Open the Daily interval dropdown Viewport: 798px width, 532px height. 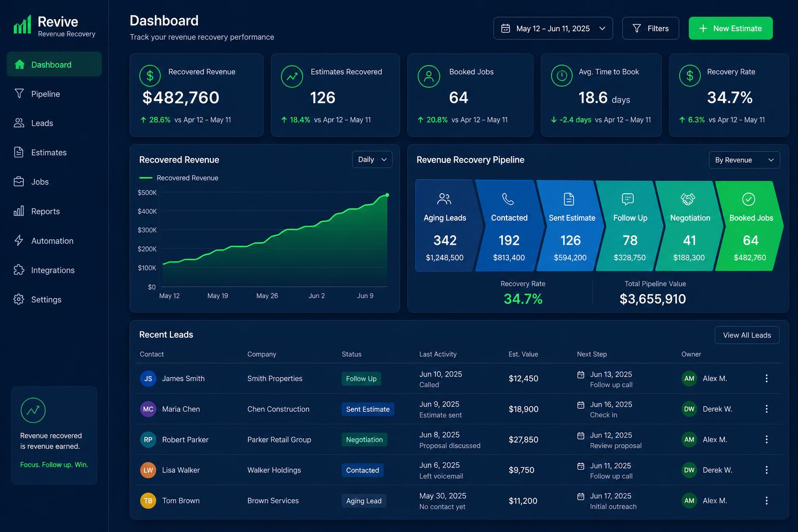(372, 159)
